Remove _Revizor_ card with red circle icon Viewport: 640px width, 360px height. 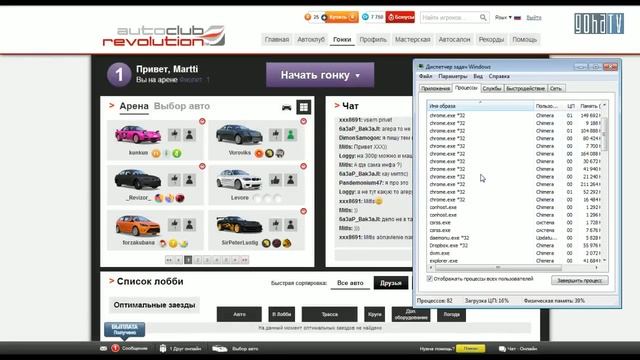coord(202,166)
